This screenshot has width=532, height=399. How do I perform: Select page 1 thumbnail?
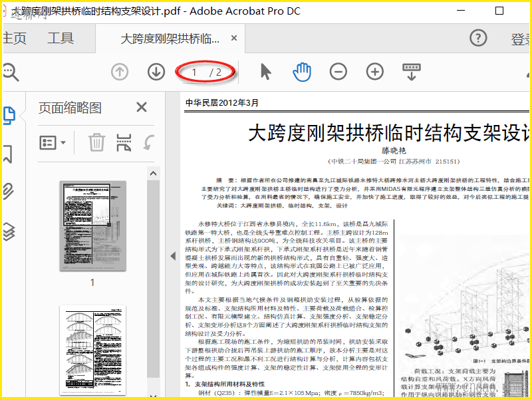[x=92, y=225]
